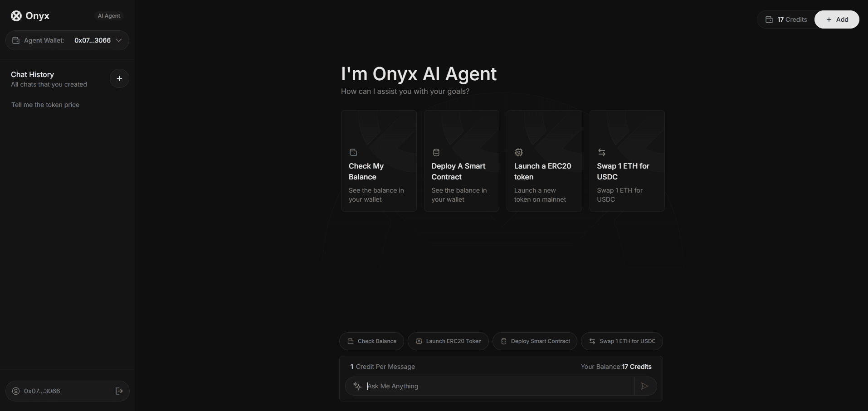Screen dimensions: 868x411
Task: Select the wallet icon next to Agent Wallet
Action: click(x=15, y=40)
